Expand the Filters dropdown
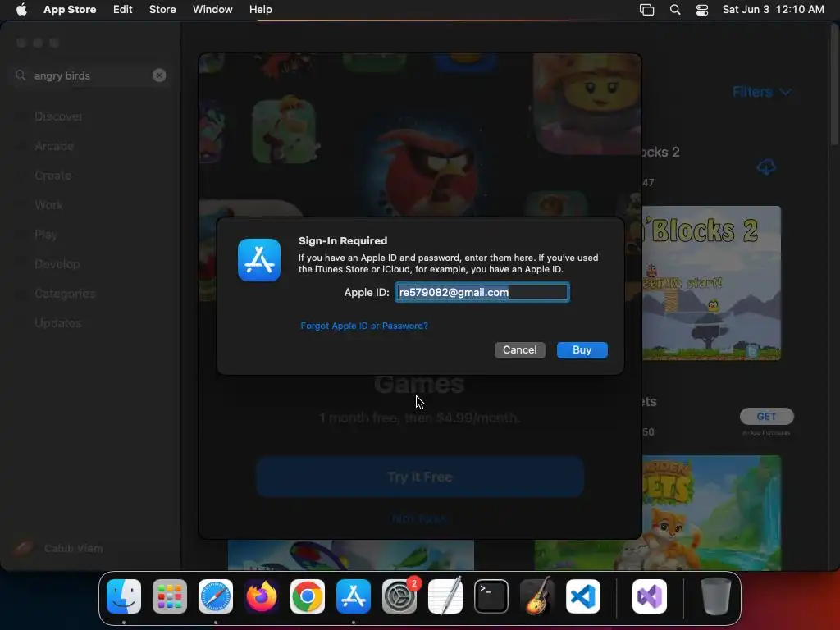 pyautogui.click(x=761, y=92)
